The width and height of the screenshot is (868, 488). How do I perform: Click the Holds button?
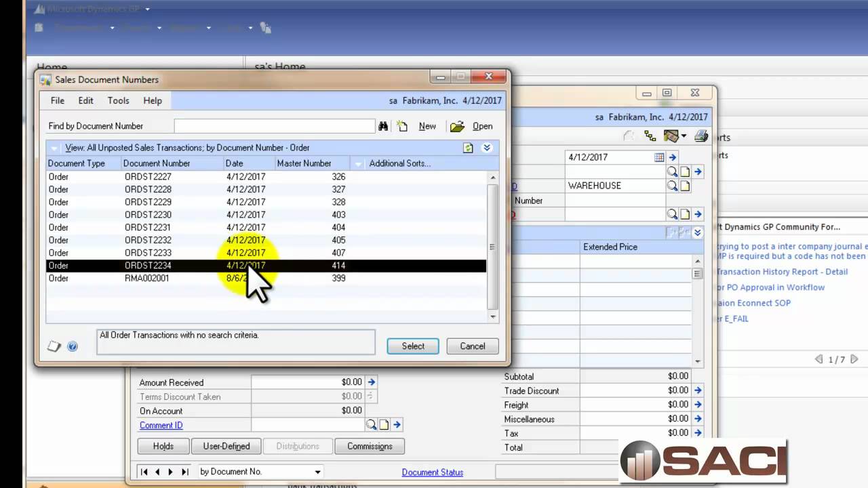pos(163,447)
